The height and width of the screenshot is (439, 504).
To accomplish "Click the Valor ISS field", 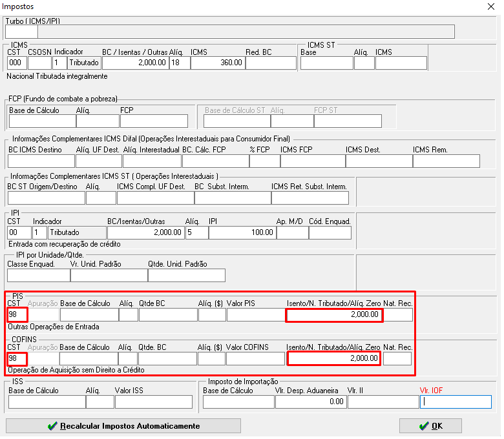I will tap(154, 402).
